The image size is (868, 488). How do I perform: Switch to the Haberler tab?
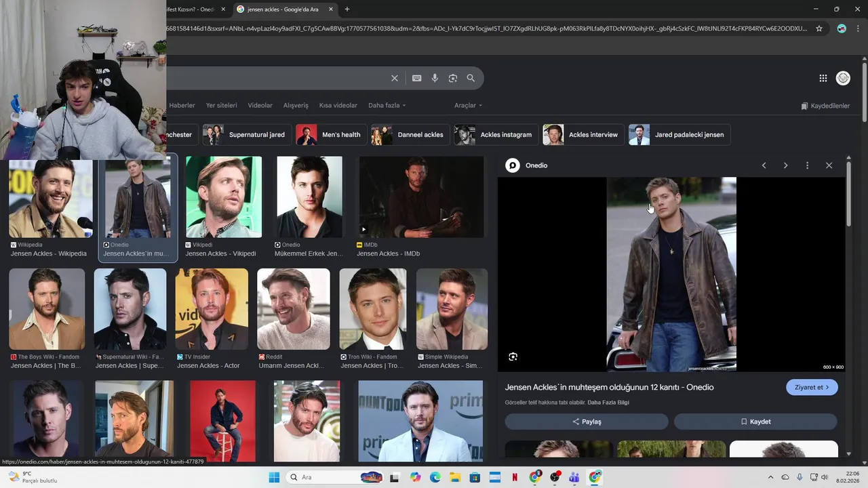(182, 105)
